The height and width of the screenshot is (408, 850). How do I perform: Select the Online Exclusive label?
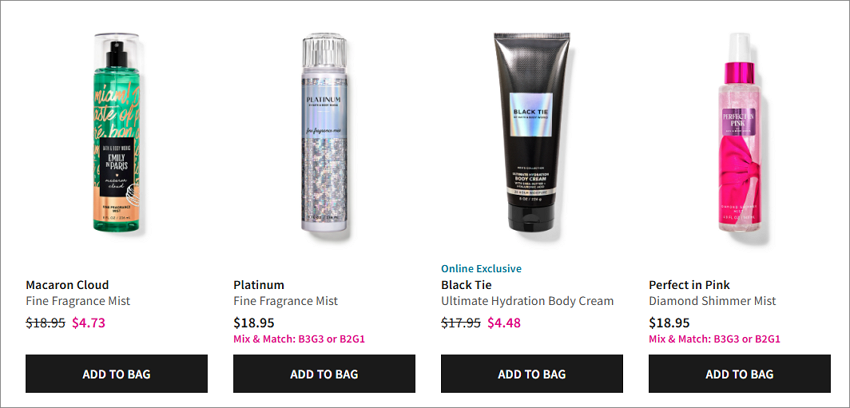pyautogui.click(x=481, y=269)
